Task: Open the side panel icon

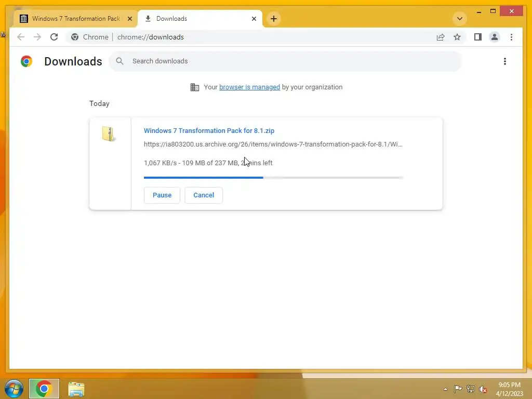Action: [478, 37]
